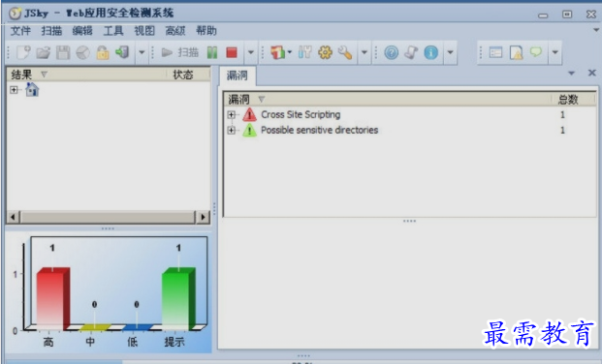Open settings with the gear icon

click(x=325, y=52)
